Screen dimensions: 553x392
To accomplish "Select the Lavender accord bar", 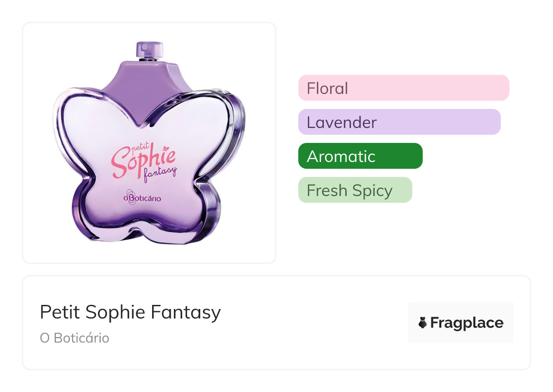I will coord(399,122).
